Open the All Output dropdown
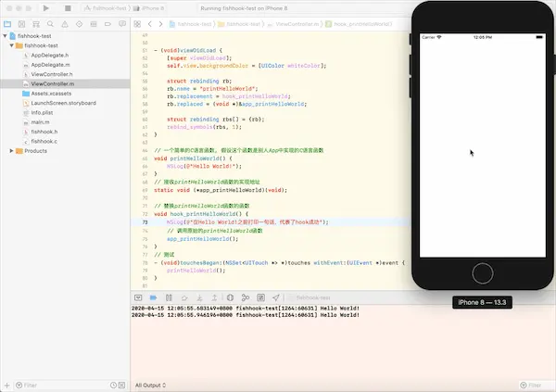Screen dimensions: 556x392 150,386
